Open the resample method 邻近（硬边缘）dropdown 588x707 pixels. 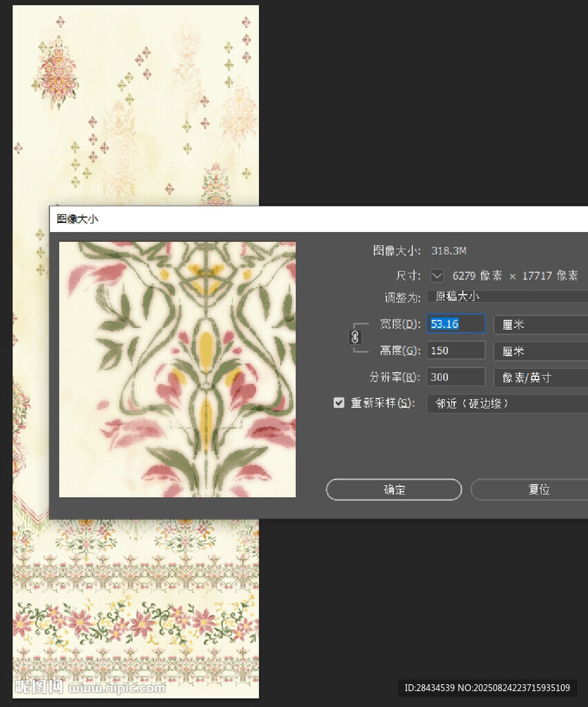coord(507,403)
